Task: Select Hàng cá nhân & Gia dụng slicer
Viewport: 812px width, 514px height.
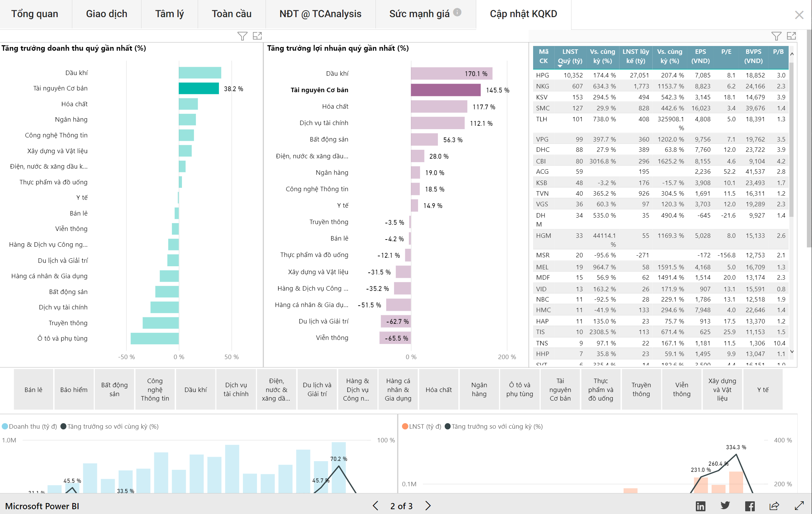Action: (x=398, y=390)
